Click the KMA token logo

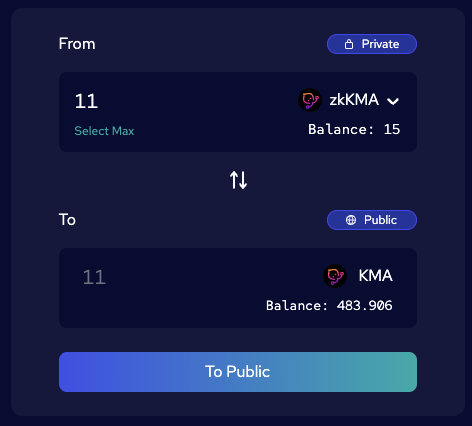coord(335,276)
